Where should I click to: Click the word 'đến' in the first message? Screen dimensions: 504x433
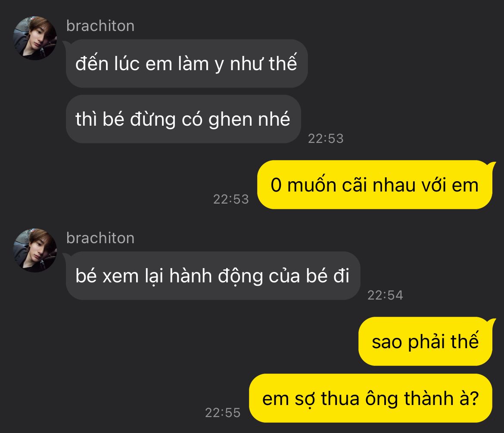pyautogui.click(x=92, y=63)
